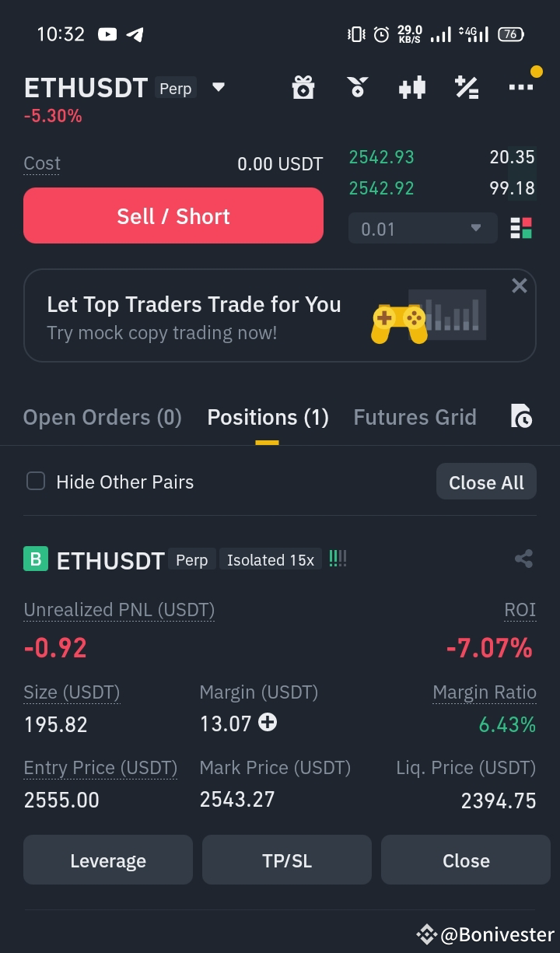560x953 pixels.
Task: Share the ETHUSDT position
Action: 523,559
